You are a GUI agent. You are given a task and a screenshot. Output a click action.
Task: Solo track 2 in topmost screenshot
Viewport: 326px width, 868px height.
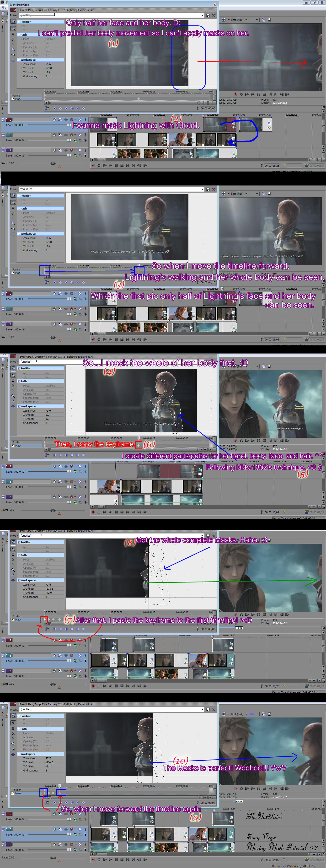point(86,120)
